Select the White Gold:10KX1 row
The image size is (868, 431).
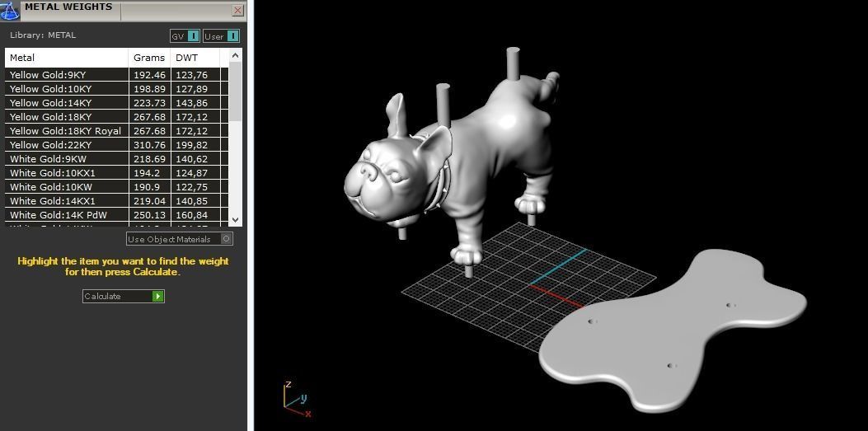coord(116,172)
